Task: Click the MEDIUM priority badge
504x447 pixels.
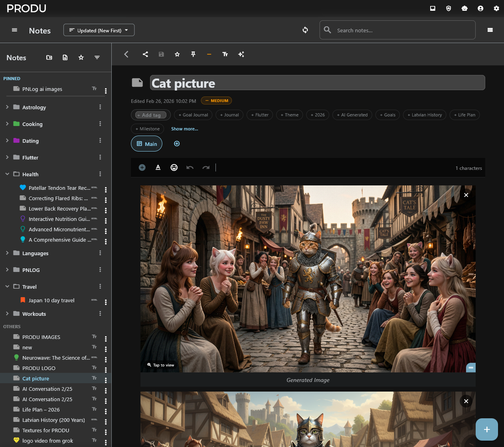Action: [x=216, y=101]
